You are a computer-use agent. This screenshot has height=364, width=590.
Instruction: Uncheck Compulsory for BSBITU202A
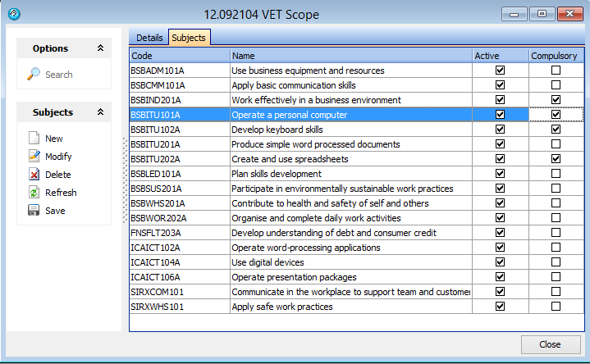click(x=556, y=159)
